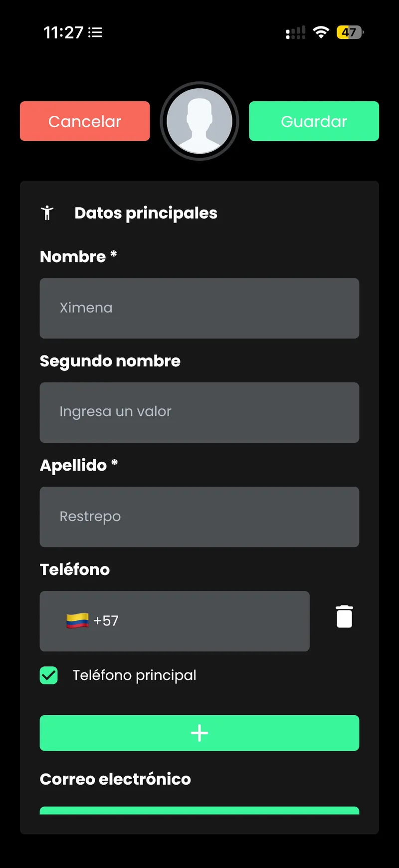Open the Colombia flag country selector
Screen dimensions: 399x868
tap(77, 621)
